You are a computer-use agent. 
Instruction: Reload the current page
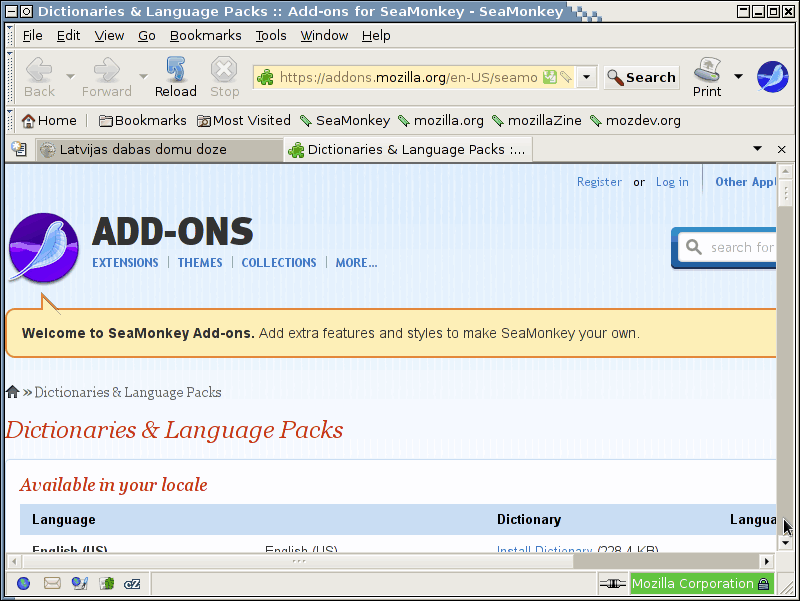point(176,77)
